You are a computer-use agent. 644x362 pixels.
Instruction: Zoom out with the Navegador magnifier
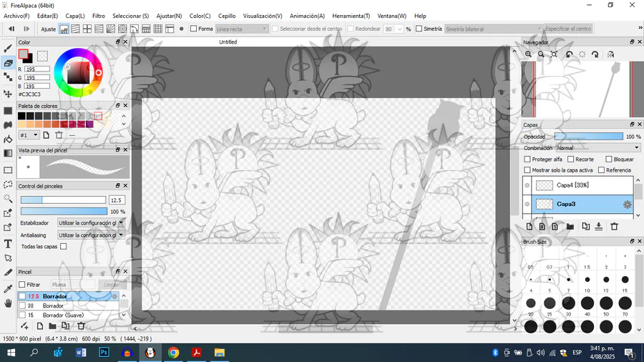tap(542, 54)
